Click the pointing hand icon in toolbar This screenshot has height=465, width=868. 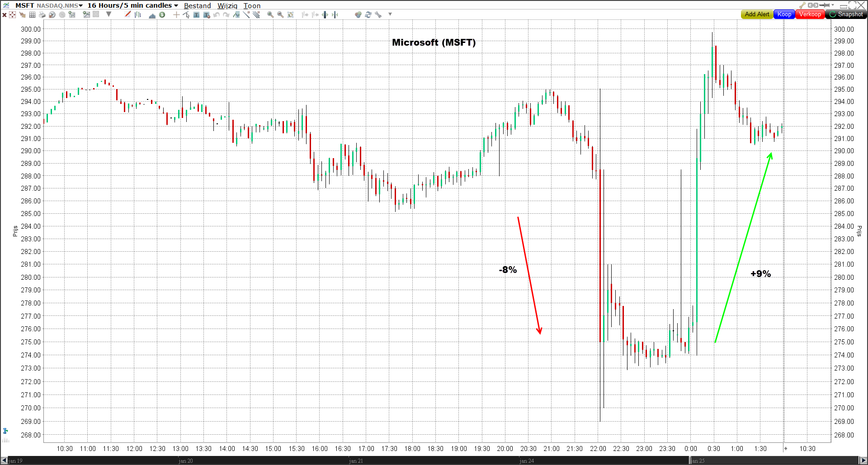22,15
